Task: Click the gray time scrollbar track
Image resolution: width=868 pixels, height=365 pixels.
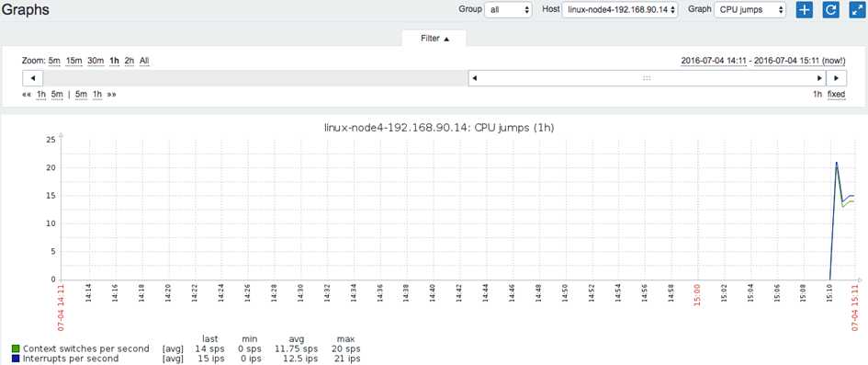Action: coord(255,78)
